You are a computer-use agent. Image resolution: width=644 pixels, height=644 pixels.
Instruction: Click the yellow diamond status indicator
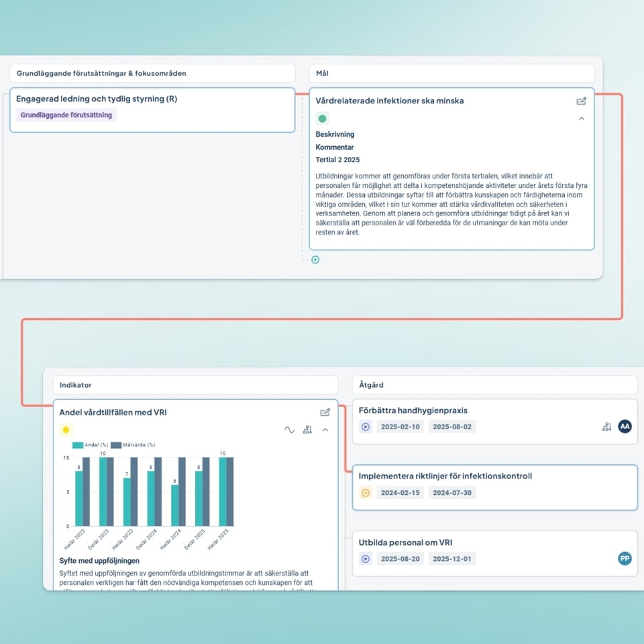point(66,430)
